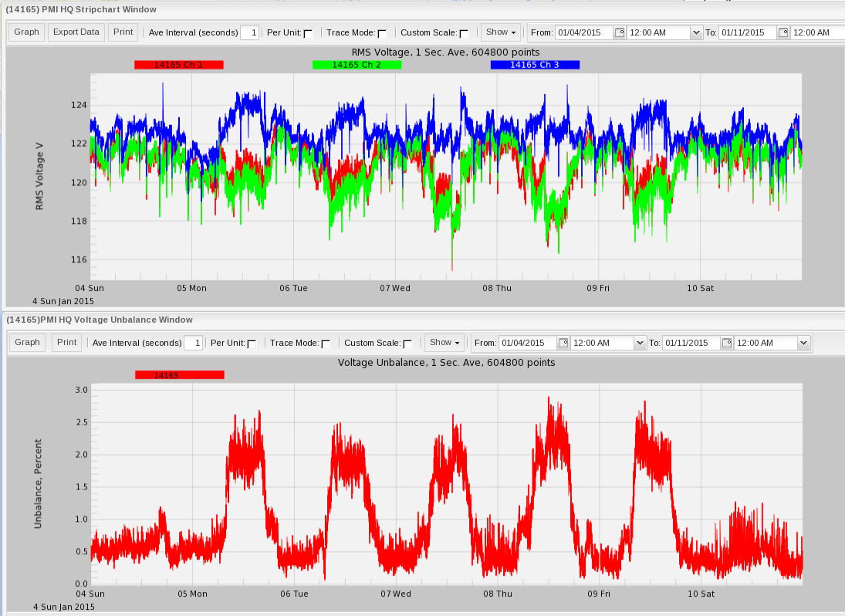
Task: Select the red 14165 Ch 1 legend swatch
Action: 179,65
